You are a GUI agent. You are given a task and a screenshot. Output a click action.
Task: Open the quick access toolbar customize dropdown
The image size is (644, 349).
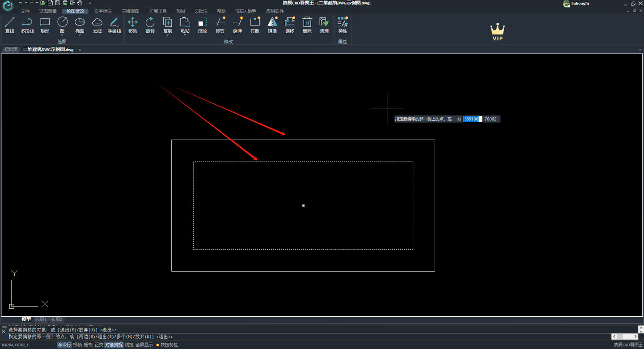(89, 3)
